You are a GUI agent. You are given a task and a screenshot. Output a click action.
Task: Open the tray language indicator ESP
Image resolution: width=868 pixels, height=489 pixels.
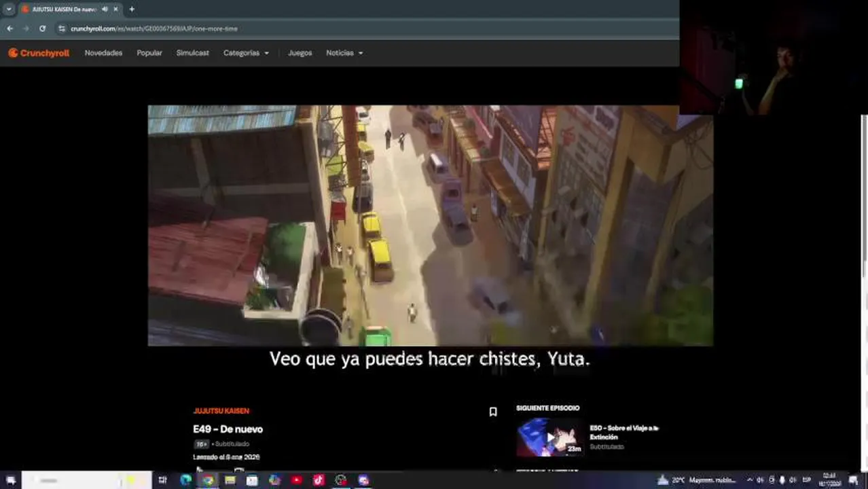tap(807, 480)
